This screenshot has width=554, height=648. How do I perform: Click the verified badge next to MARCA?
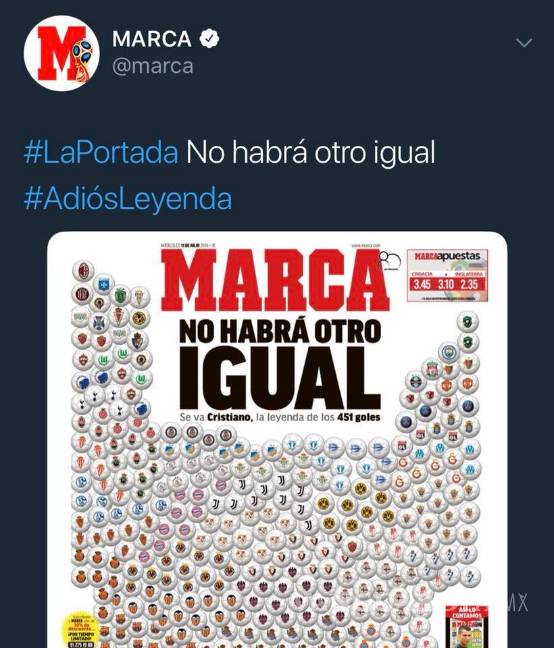pyautogui.click(x=209, y=38)
